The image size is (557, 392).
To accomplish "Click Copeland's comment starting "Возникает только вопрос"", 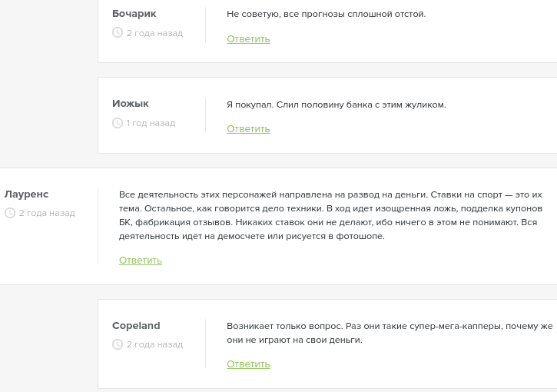I will (389, 332).
